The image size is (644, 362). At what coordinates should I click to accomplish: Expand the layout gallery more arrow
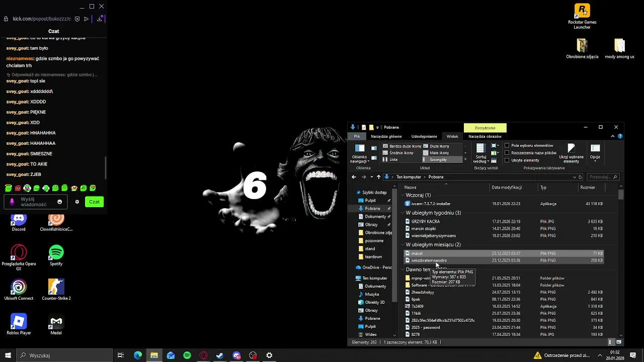point(465,160)
